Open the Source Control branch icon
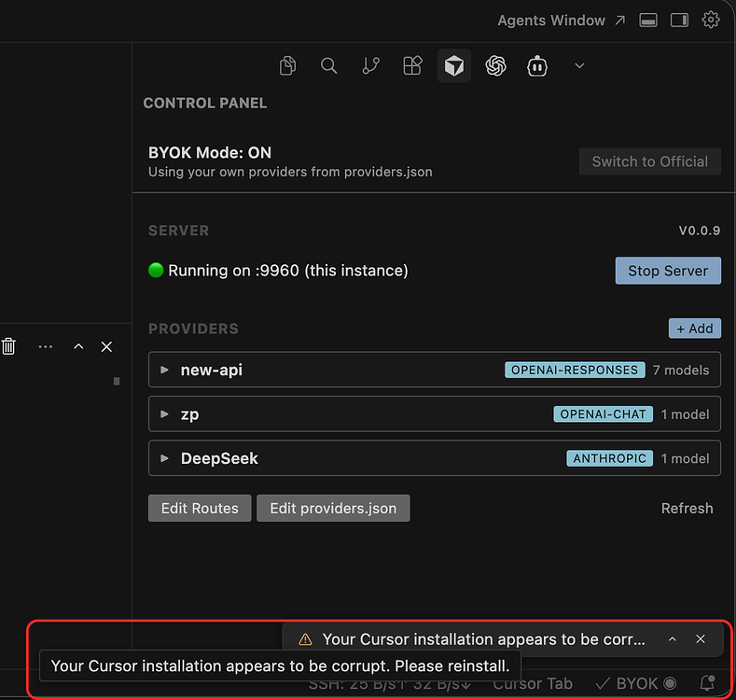This screenshot has height=700, width=736. pos(371,65)
